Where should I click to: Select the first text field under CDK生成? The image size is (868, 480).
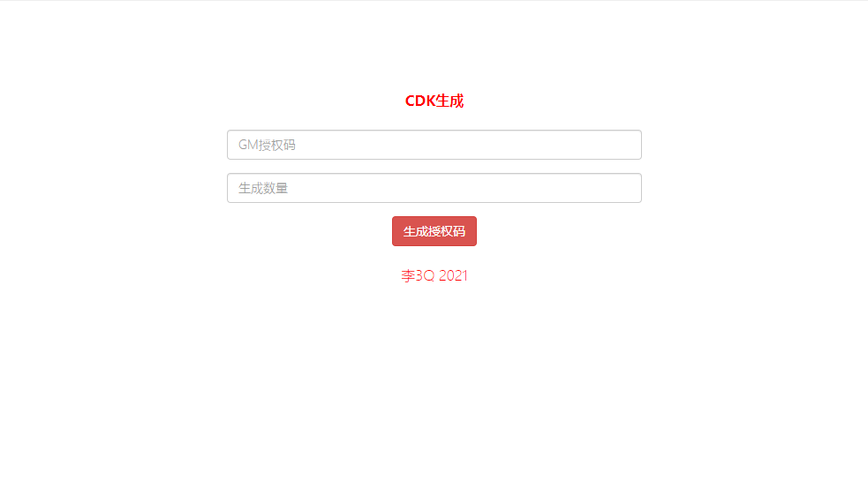point(434,145)
